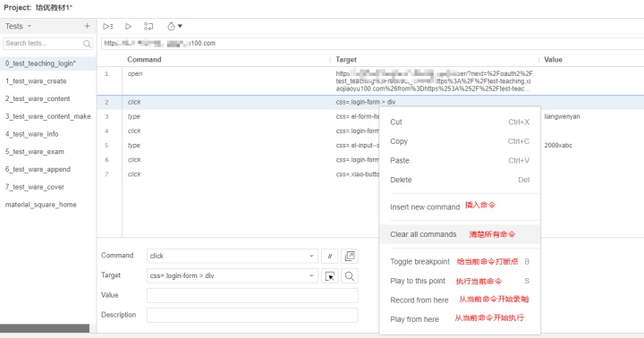Select row 3 type command

[x=370, y=116]
